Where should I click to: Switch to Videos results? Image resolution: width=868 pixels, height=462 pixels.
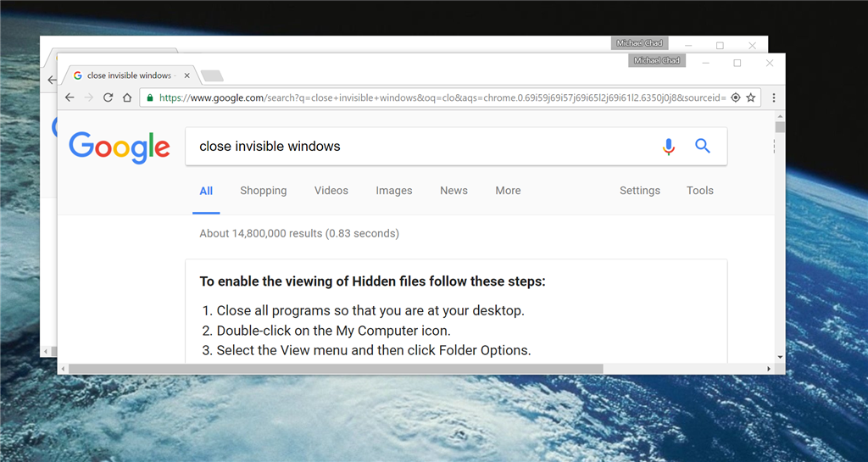click(x=331, y=191)
